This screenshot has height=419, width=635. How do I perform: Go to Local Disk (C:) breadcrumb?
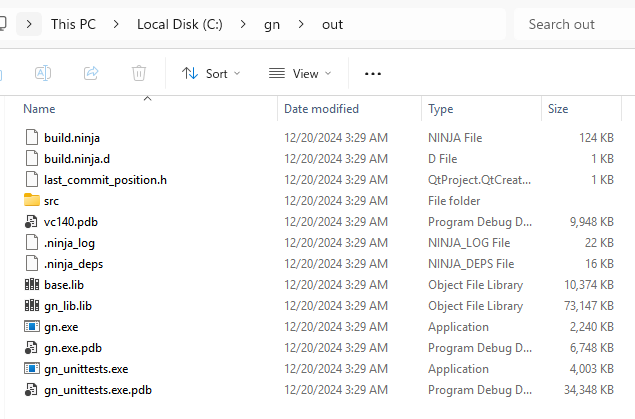(180, 24)
